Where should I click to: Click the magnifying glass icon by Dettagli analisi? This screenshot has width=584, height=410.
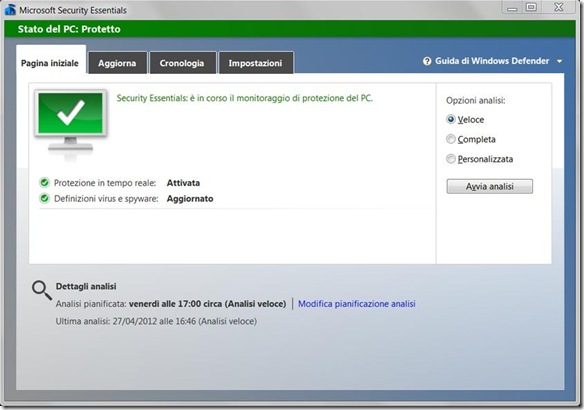(42, 290)
